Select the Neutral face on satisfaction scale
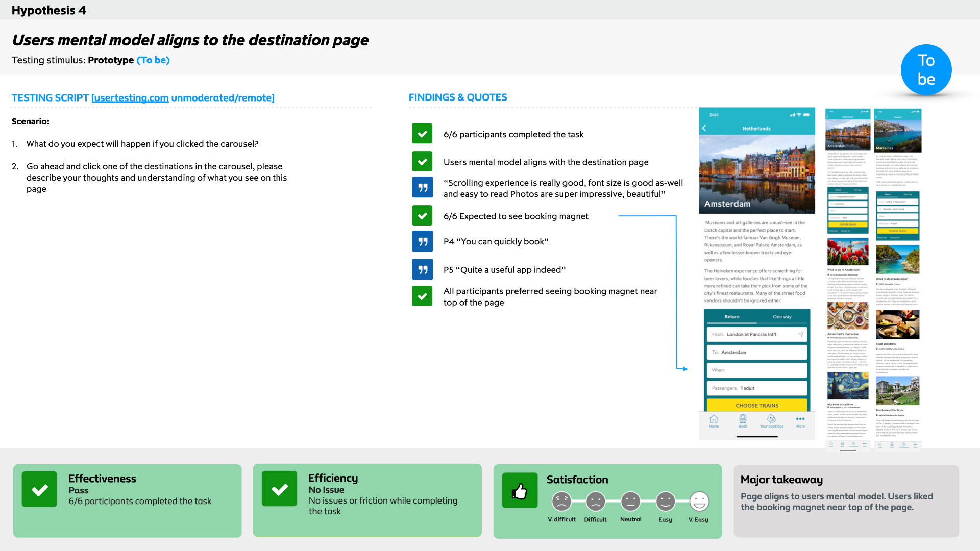This screenshot has height=551, width=980. click(630, 502)
